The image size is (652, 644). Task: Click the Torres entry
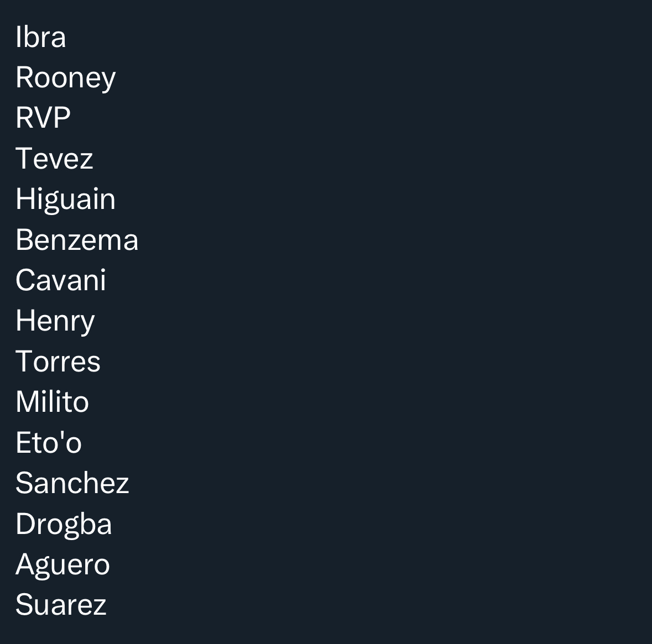(58, 362)
